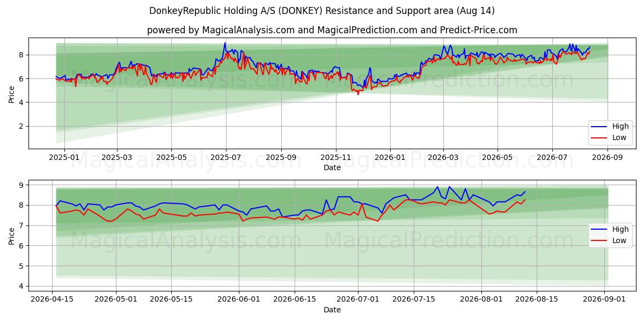
Task: Click the 2026-07-01 tick label on bottom chart
Action: pyautogui.click(x=358, y=301)
